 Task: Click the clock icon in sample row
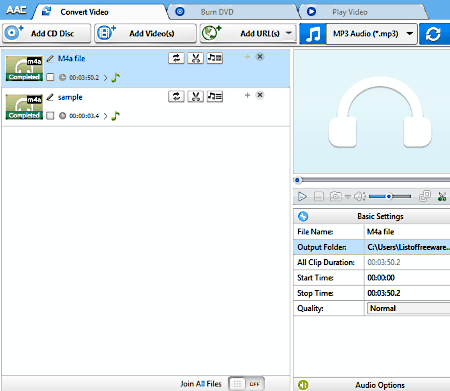click(x=62, y=116)
